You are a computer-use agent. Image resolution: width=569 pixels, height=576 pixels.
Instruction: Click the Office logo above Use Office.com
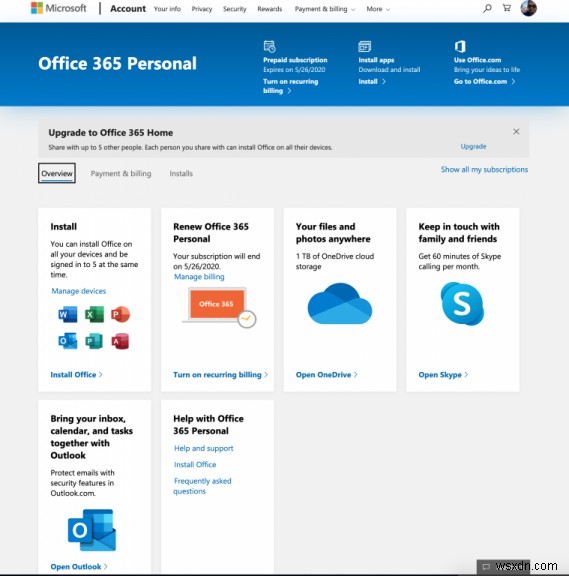click(x=460, y=46)
